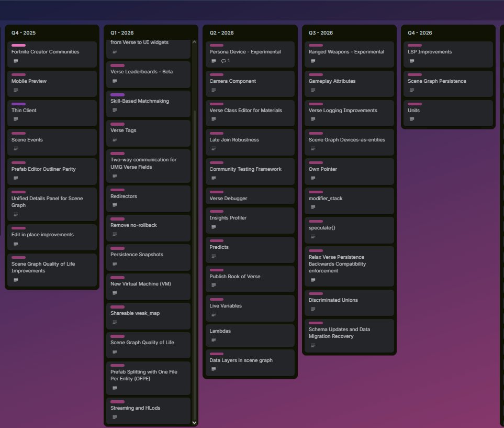Click description icon on Insights Profiler card
Screen dimensions: 504x428
point(214,227)
